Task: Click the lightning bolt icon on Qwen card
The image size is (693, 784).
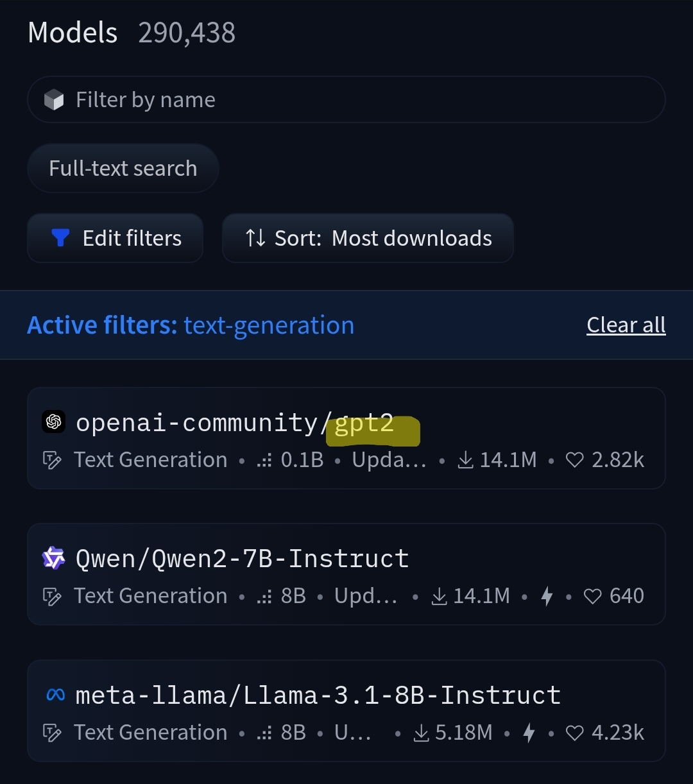Action: tap(547, 596)
